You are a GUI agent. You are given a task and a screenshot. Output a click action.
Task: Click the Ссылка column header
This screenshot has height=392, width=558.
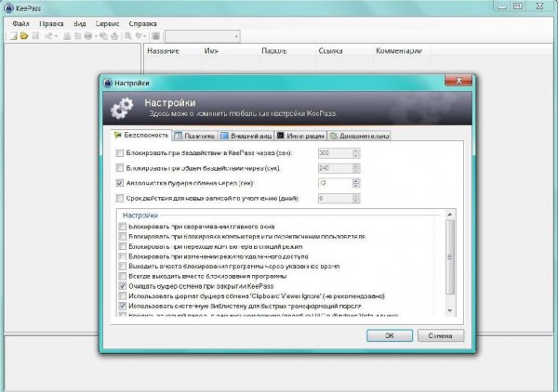pyautogui.click(x=344, y=51)
